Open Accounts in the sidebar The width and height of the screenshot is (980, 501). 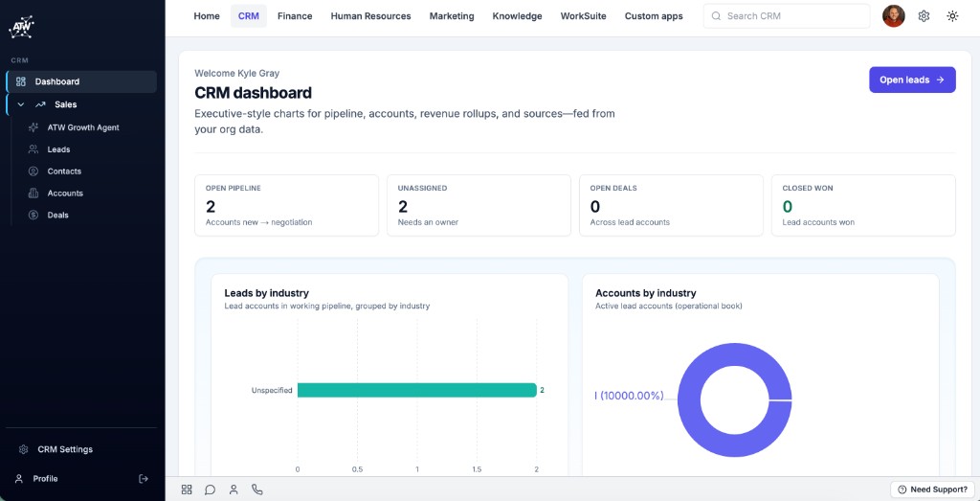pyautogui.click(x=65, y=194)
